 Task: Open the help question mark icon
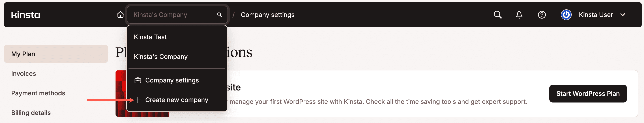click(x=541, y=15)
